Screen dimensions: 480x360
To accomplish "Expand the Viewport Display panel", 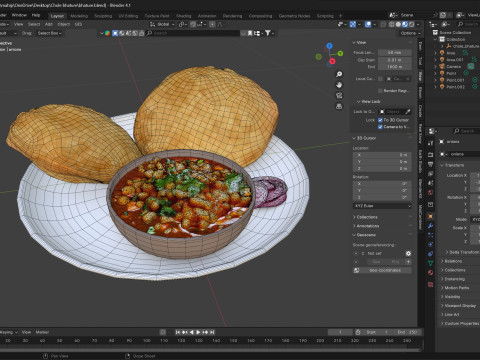I will [x=458, y=305].
